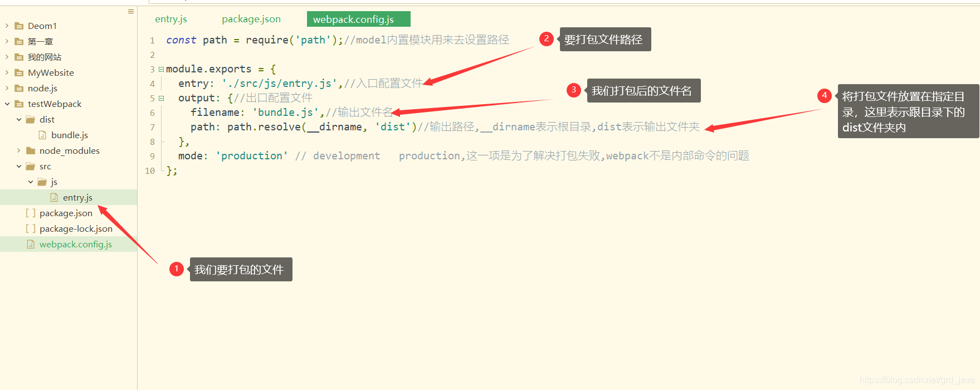Open package.json in the file tree
This screenshot has height=390, width=980.
tap(66, 213)
